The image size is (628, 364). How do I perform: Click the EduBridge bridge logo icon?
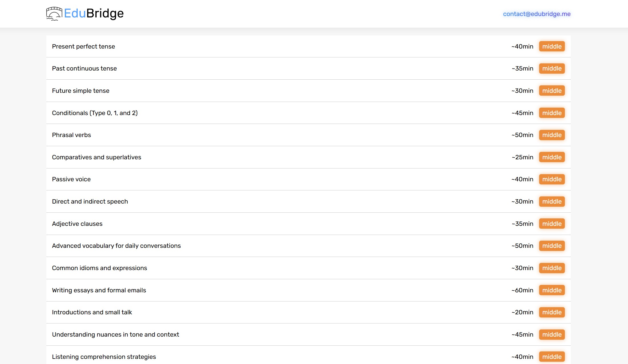54,14
